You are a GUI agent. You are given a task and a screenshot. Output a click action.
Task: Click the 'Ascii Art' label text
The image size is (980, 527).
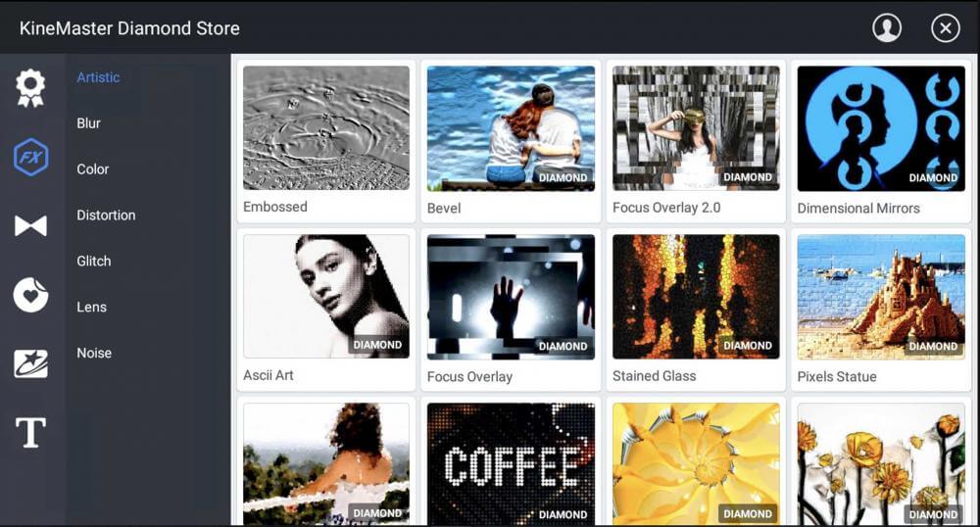(269, 375)
